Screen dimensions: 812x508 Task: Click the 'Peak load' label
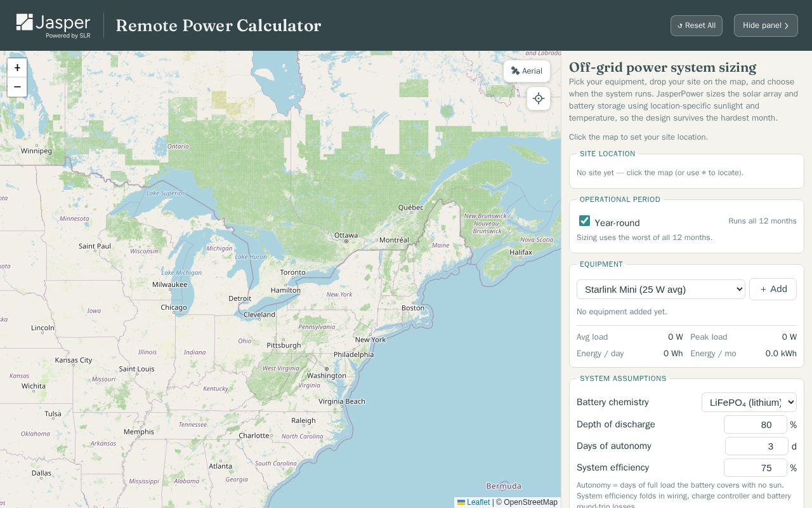(709, 337)
